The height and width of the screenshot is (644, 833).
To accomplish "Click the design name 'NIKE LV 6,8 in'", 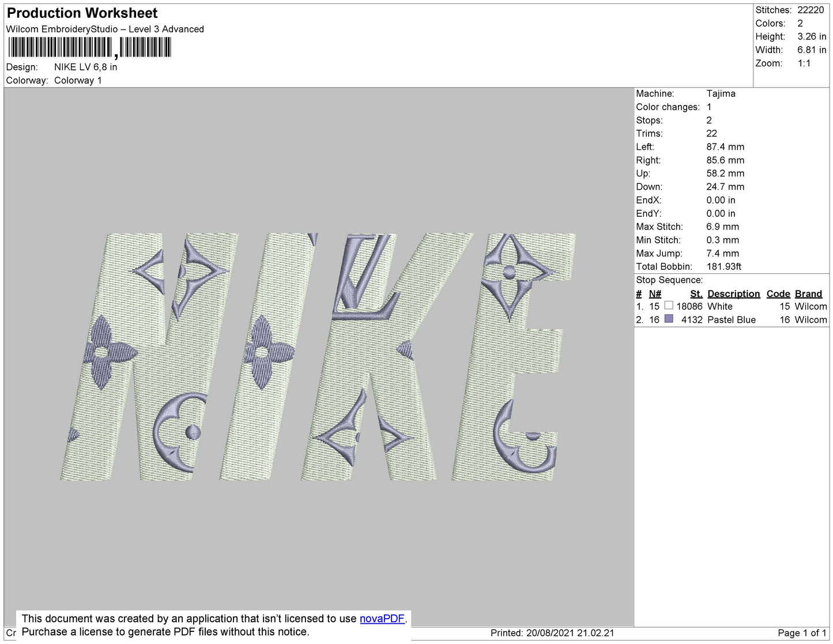I will tap(86, 67).
